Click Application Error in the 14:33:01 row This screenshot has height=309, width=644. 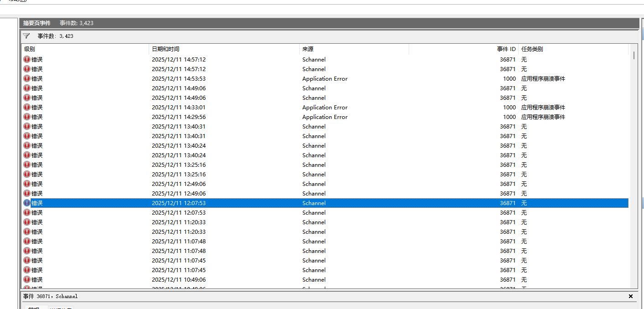point(325,108)
